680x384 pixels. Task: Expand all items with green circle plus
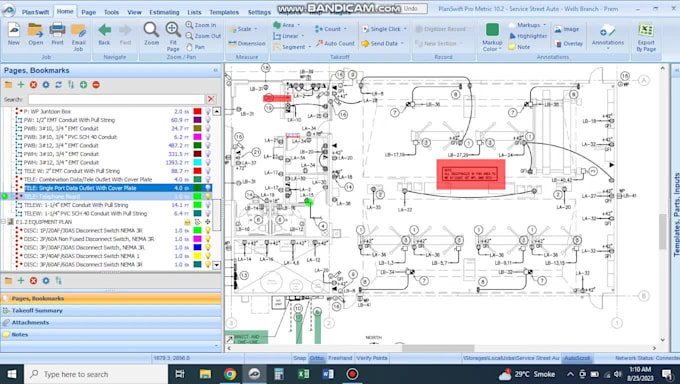[x=83, y=85]
